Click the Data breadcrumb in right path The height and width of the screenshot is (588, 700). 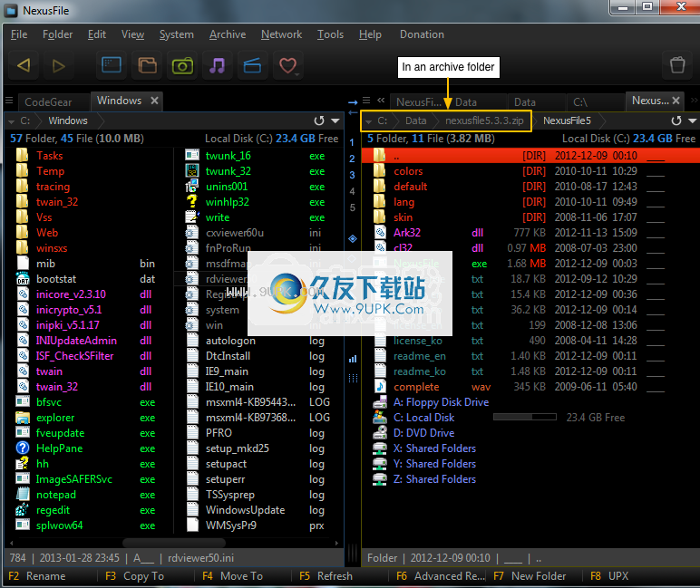(415, 120)
